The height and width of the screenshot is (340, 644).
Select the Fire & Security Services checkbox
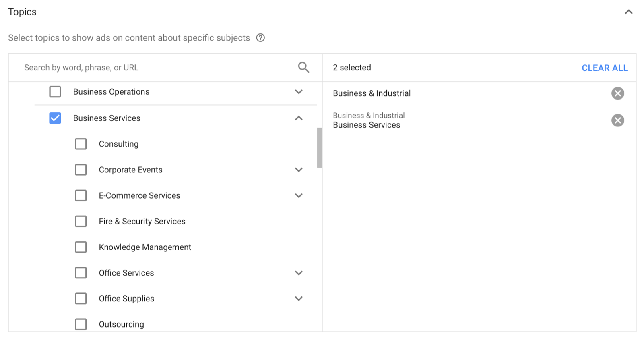point(81,221)
